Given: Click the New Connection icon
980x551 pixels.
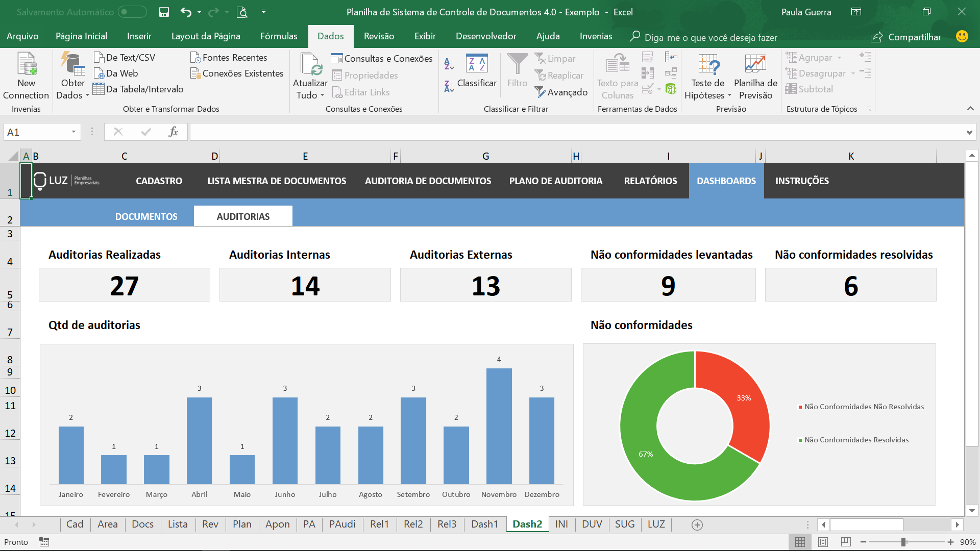Looking at the screenshot, I should (27, 64).
